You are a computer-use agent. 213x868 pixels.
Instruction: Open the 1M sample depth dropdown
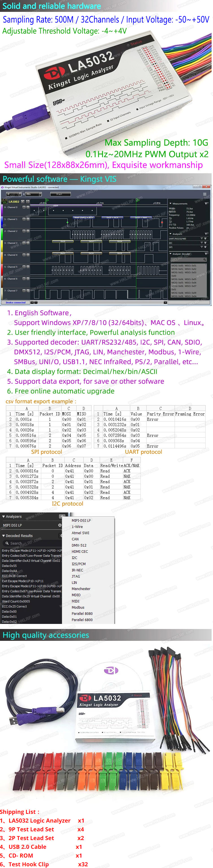point(14,194)
